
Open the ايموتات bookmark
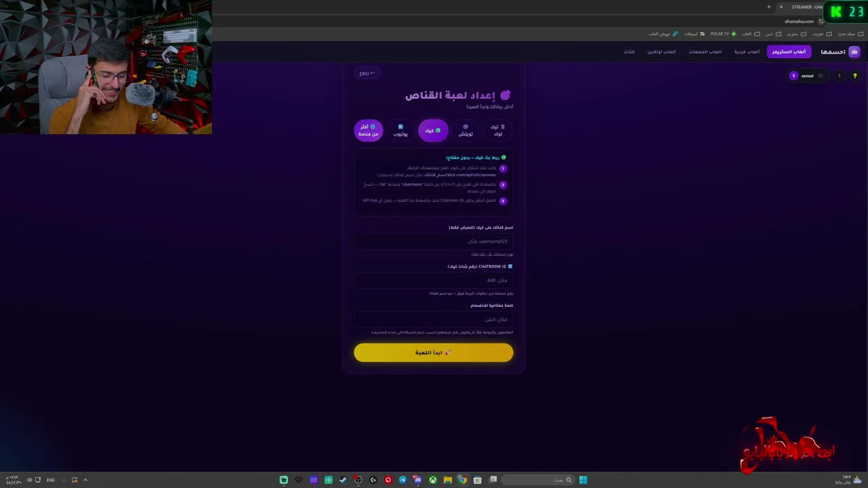(694, 34)
